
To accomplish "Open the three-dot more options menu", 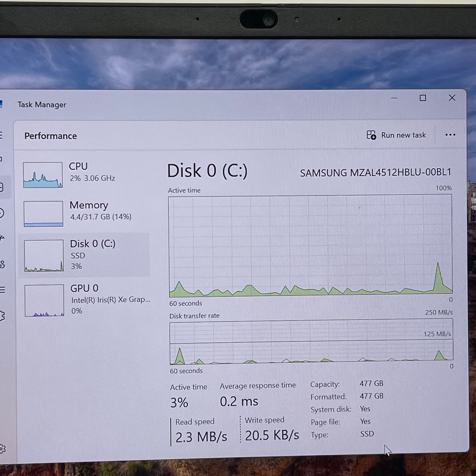I will pos(450,135).
